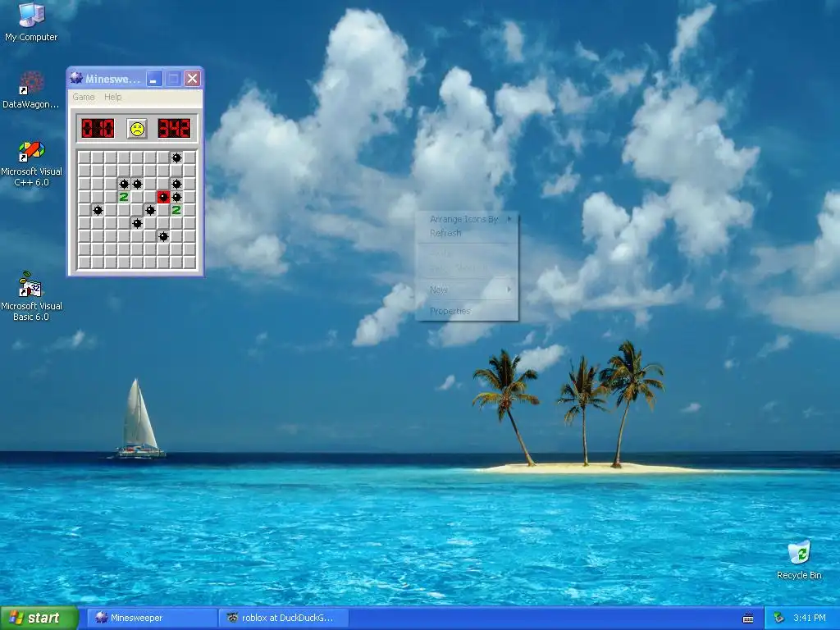
Task: Click the mine directly right of the red mine
Action: [x=176, y=197]
